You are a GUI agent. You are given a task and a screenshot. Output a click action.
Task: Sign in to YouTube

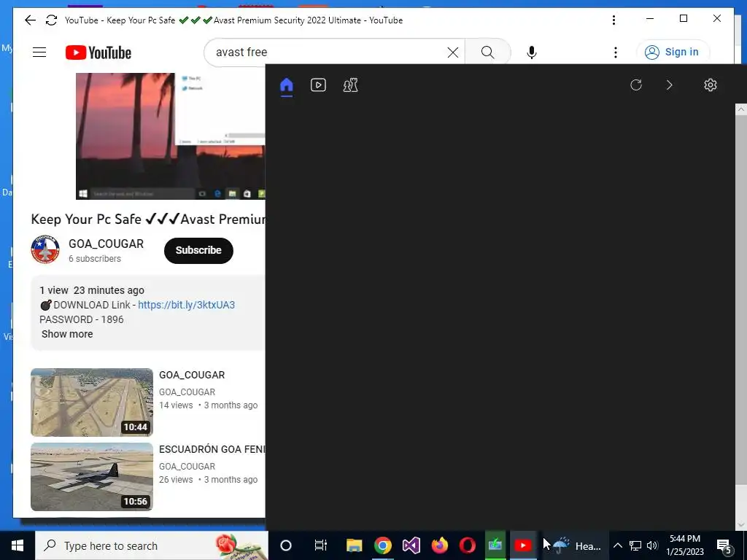click(672, 52)
